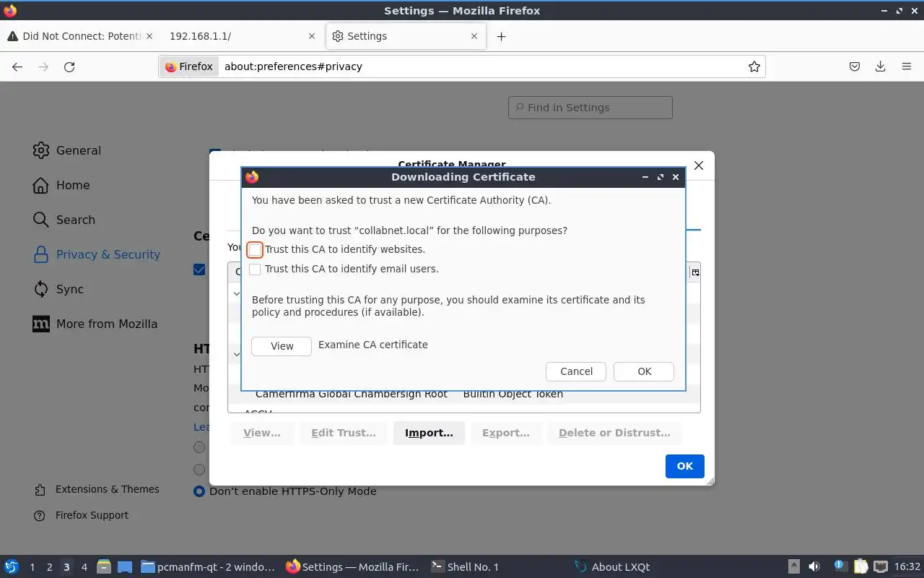This screenshot has height=578, width=924.
Task: Cancel the Downloading Certificate dialog
Action: click(576, 371)
